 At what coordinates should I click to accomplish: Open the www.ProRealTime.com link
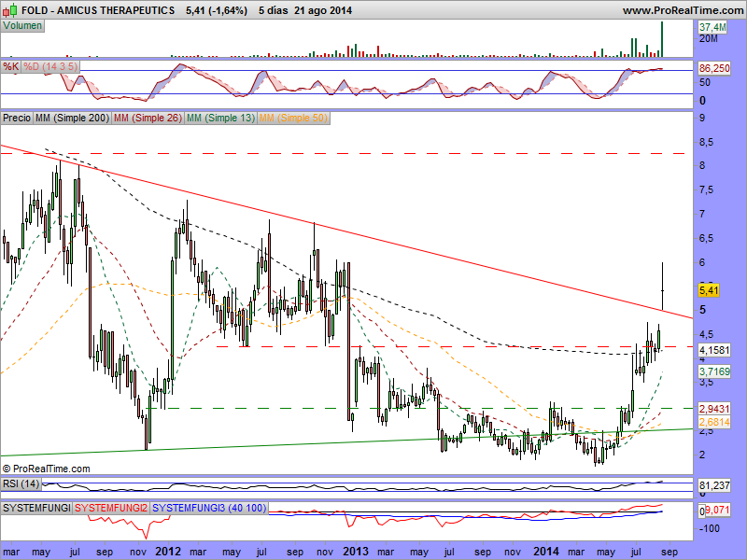(x=684, y=10)
